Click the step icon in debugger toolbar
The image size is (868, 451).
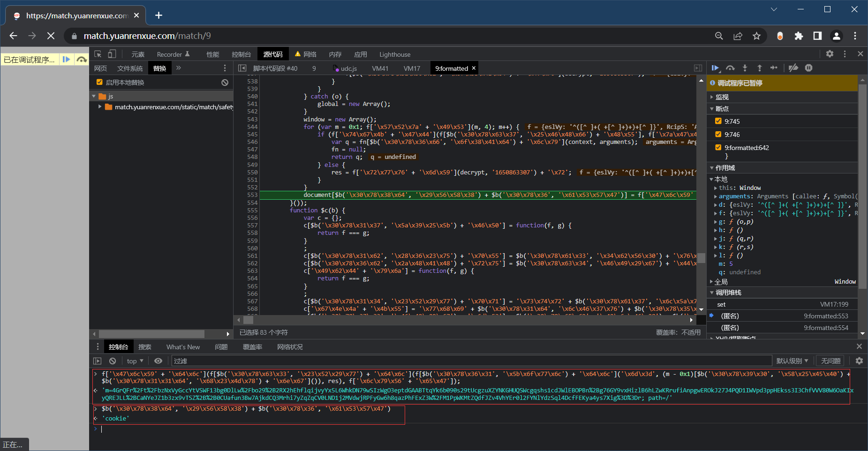[x=774, y=68]
